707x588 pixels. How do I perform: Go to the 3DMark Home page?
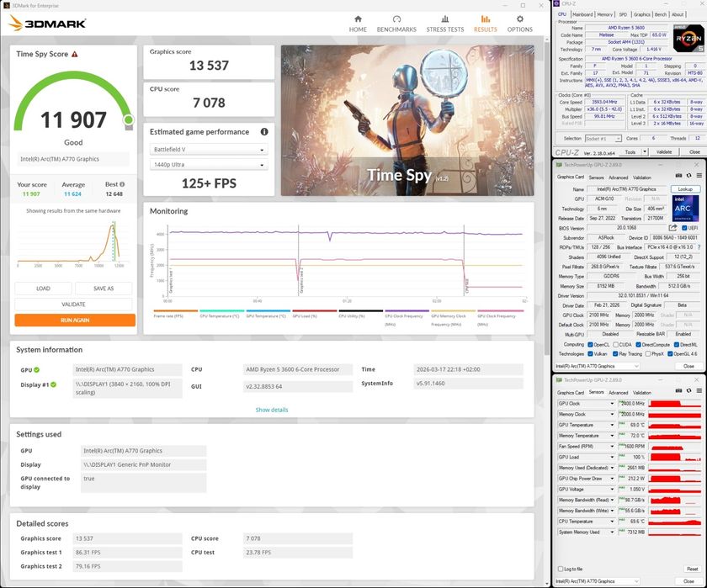point(358,23)
